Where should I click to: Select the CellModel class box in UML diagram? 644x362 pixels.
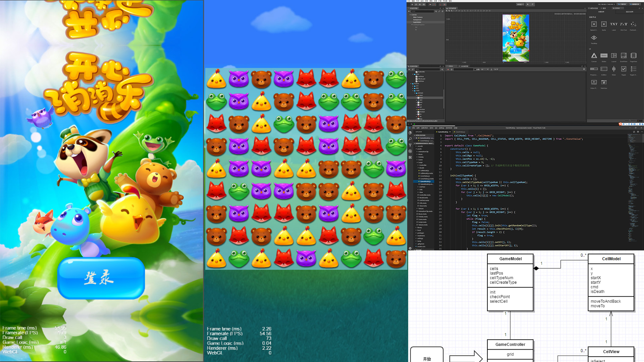coord(611,283)
